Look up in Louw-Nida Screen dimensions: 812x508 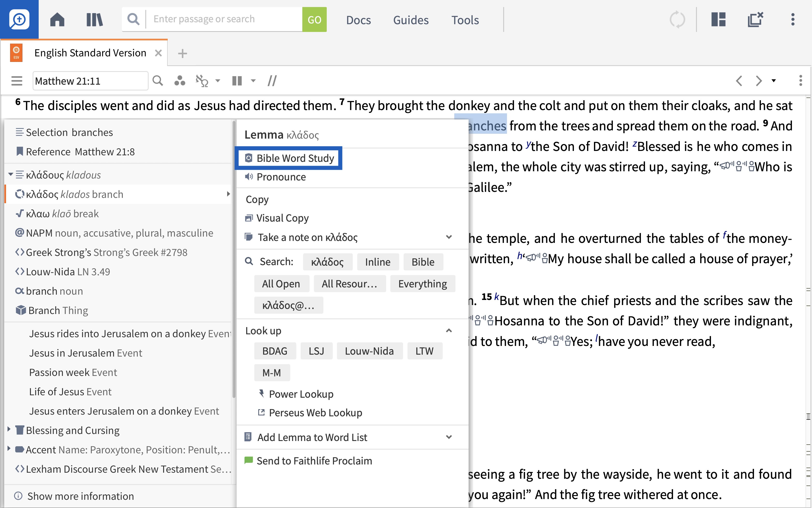coord(370,351)
